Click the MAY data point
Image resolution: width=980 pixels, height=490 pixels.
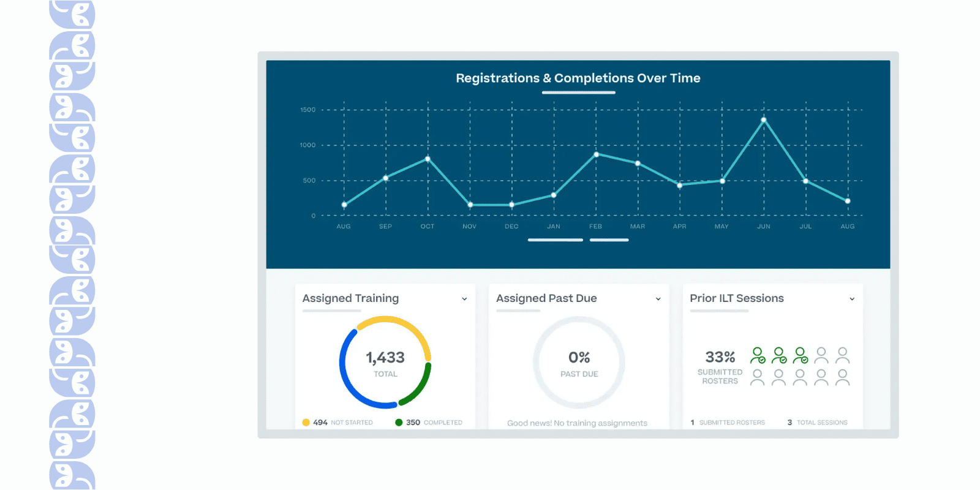click(722, 181)
